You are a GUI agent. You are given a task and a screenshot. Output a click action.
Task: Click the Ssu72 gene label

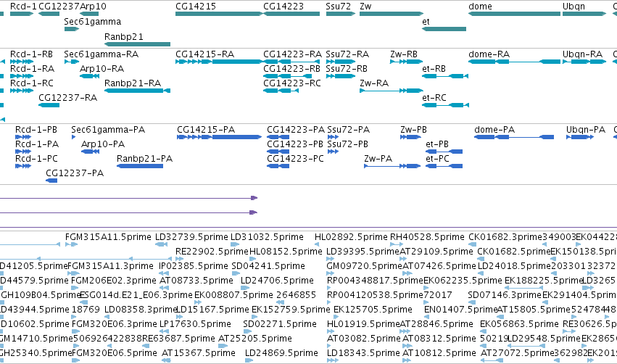click(x=338, y=7)
